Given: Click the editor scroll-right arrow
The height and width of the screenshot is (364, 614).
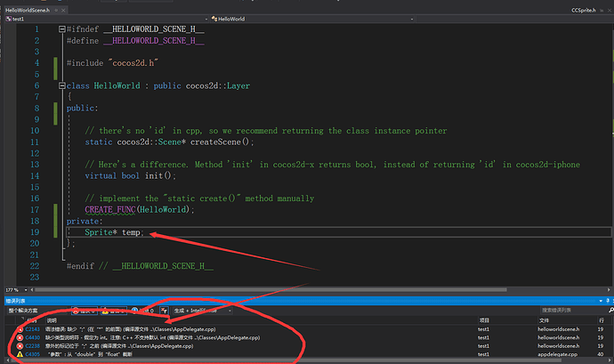Looking at the screenshot, I should pyautogui.click(x=609, y=290).
